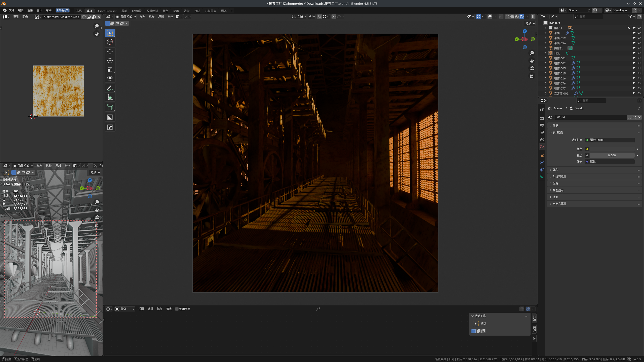Switch to the UV编辑 workspace tab
The width and height of the screenshot is (644, 362).
point(137,11)
